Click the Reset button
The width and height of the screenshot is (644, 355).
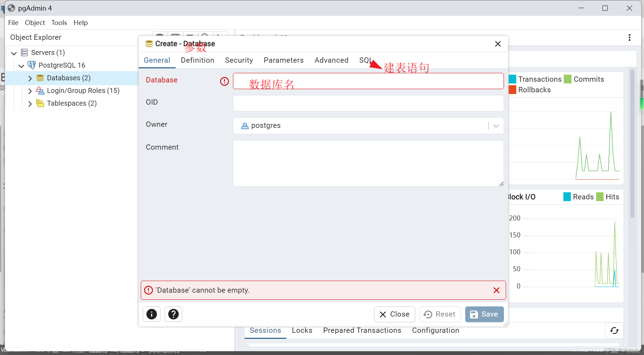[440, 314]
